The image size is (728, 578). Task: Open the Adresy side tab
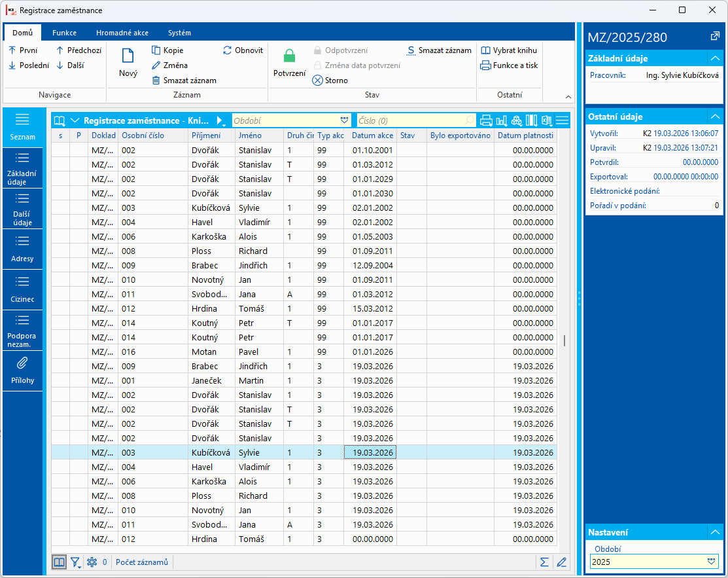22,249
